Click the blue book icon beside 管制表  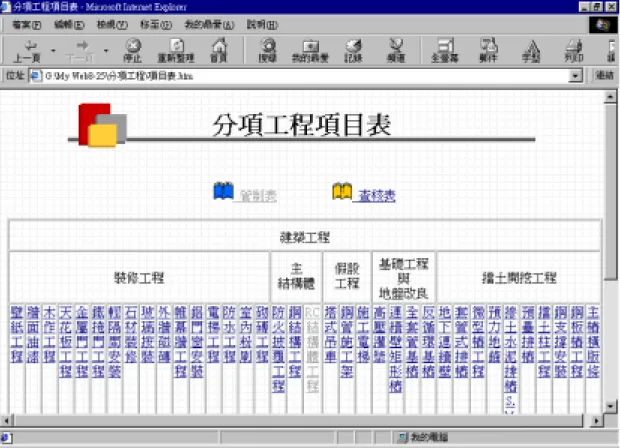[x=223, y=191]
